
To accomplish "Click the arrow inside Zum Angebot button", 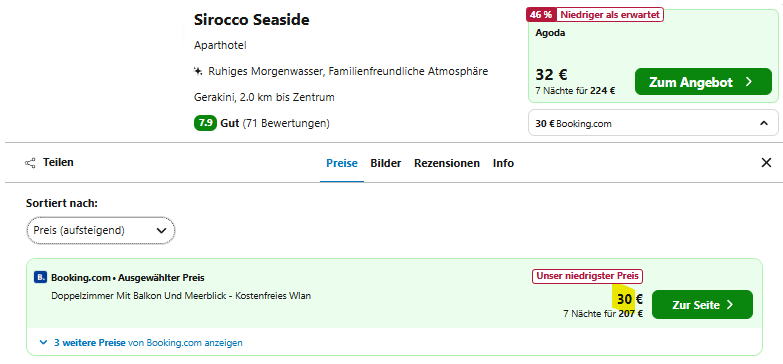I will (748, 82).
